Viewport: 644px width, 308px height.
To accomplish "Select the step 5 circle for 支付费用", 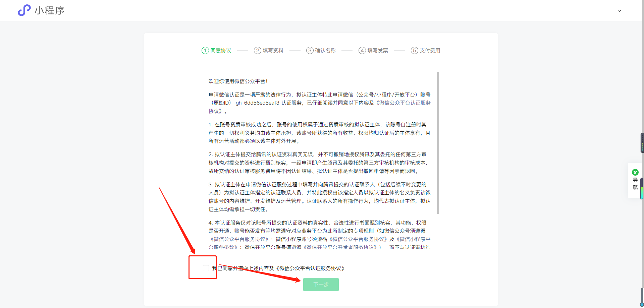I will [x=414, y=51].
